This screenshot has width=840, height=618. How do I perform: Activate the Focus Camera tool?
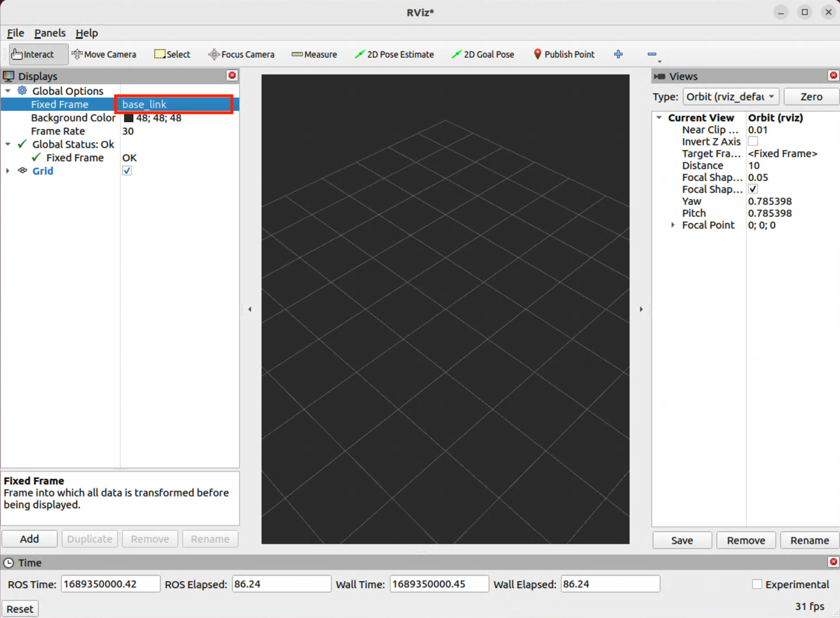click(241, 54)
